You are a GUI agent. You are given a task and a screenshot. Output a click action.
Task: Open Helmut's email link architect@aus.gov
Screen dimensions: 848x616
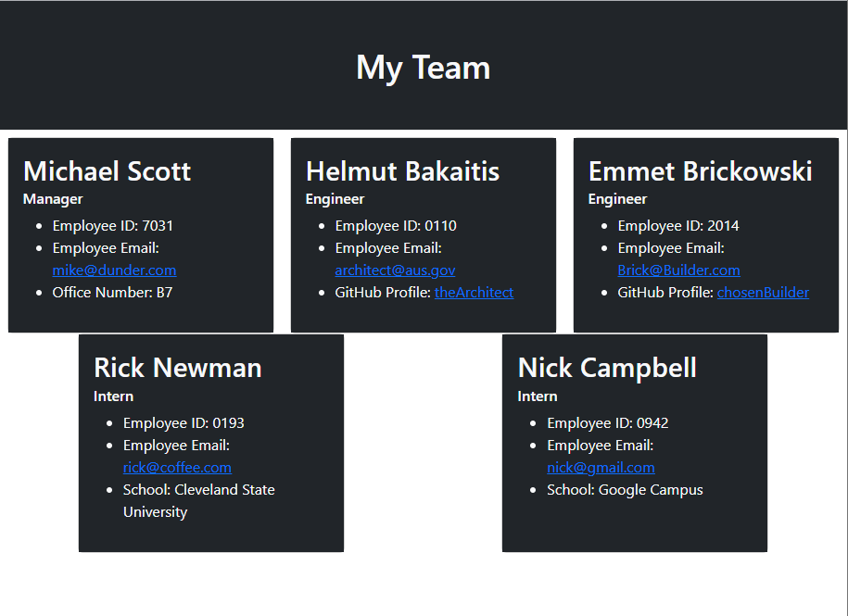(x=395, y=270)
